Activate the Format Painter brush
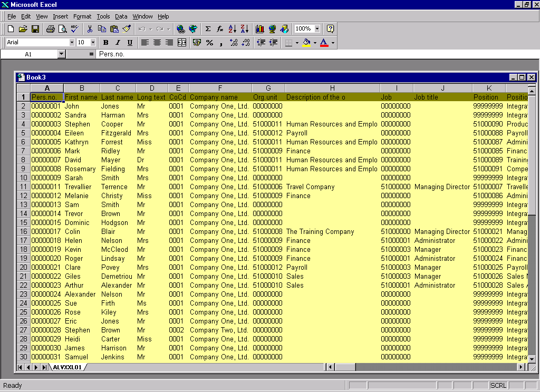This screenshot has width=540, height=392. click(127, 29)
